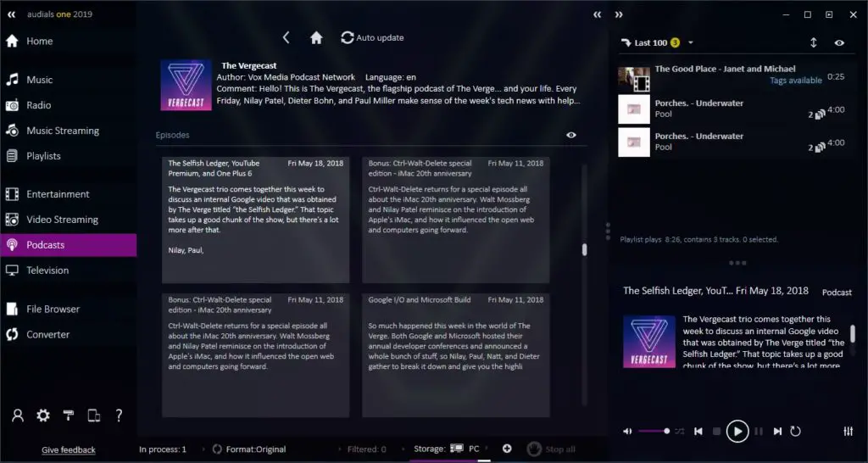Toggle the playlist view eye icon
Screen dimensions: 868x463
coord(839,42)
